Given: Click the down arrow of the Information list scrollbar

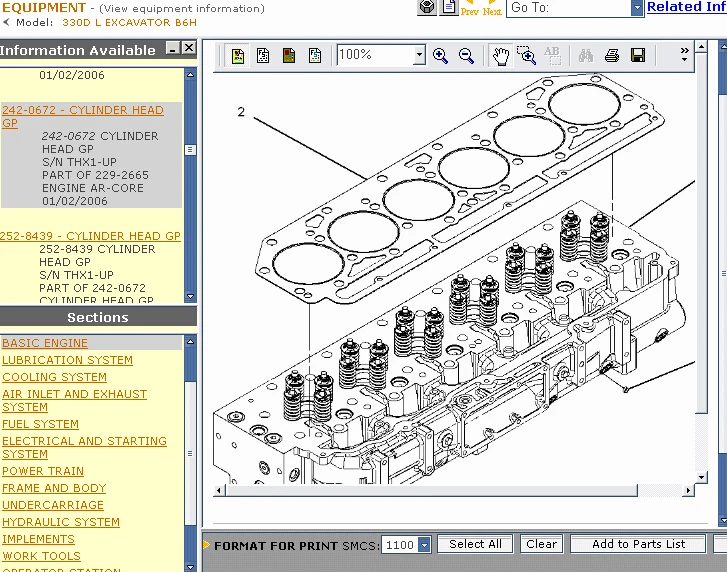Looking at the screenshot, I should pyautogui.click(x=190, y=296).
